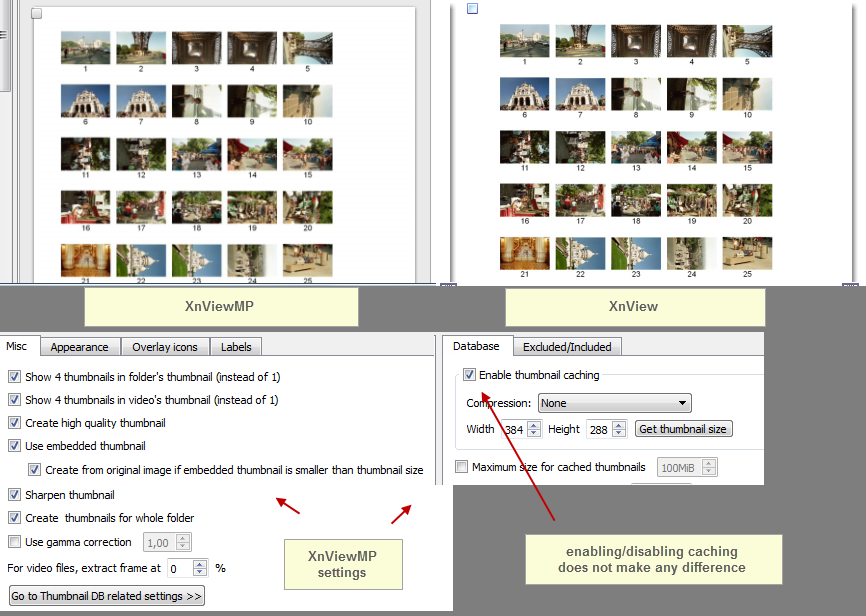The image size is (866, 616).
Task: Toggle 'Create from original image if embedded thumbnail is smaller'
Action: pyautogui.click(x=34, y=470)
